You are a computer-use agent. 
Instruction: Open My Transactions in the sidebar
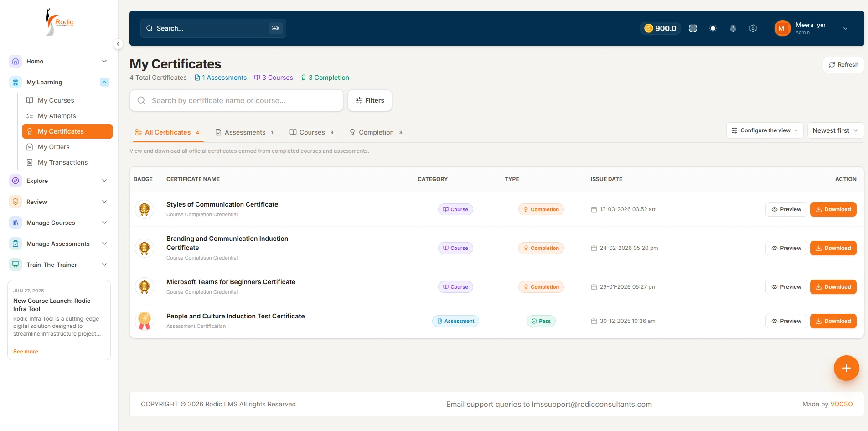67,162
